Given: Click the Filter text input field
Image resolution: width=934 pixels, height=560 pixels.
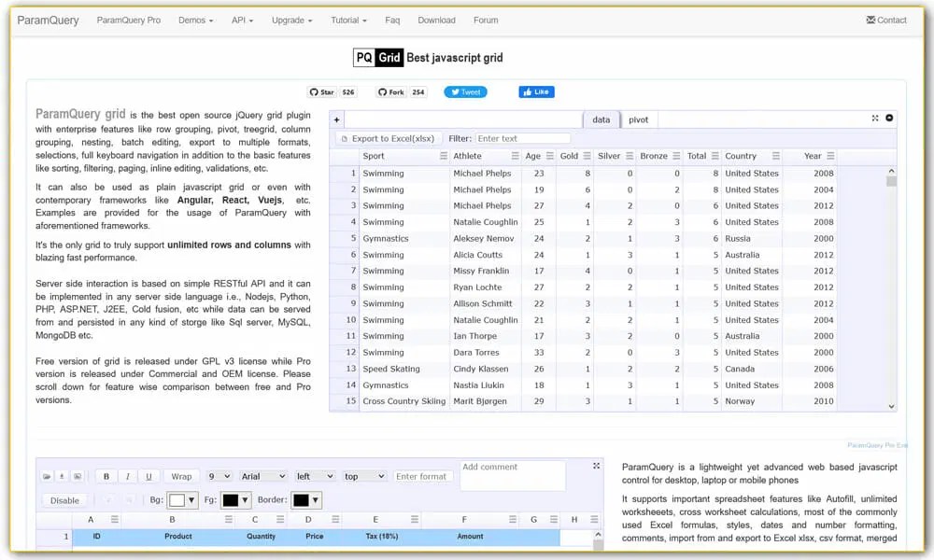Looking at the screenshot, I should click(x=523, y=137).
